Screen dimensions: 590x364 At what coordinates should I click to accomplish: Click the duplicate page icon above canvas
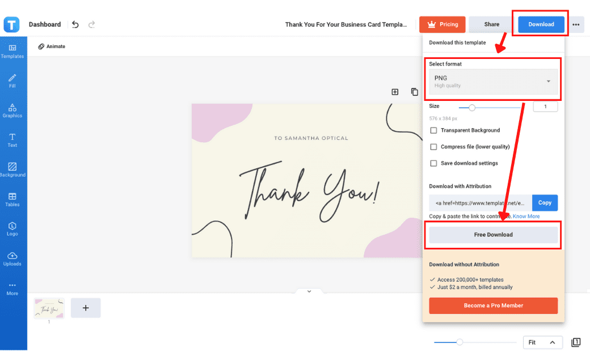pos(415,92)
